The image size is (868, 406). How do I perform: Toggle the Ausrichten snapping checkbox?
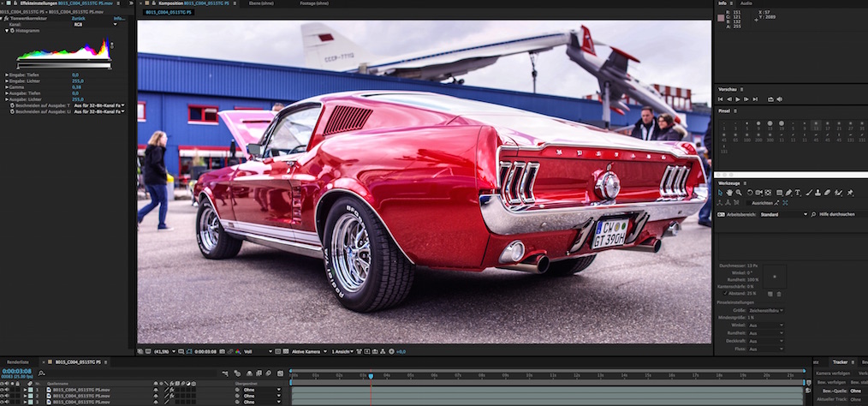[x=746, y=203]
